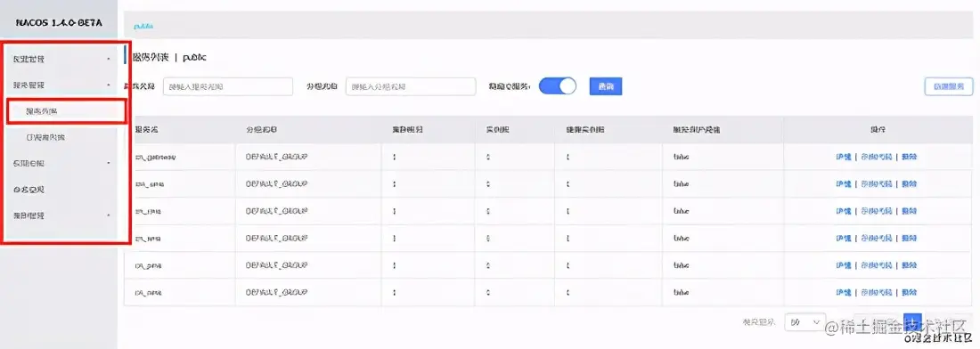Open Details link in last service row
Viewport: 980px width, 349px height.
click(x=844, y=292)
